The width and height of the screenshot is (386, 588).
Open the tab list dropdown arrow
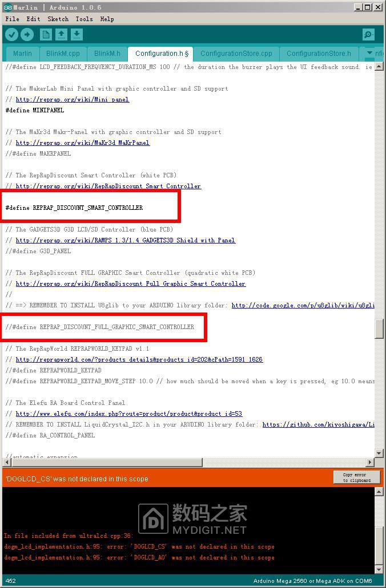tap(369, 53)
